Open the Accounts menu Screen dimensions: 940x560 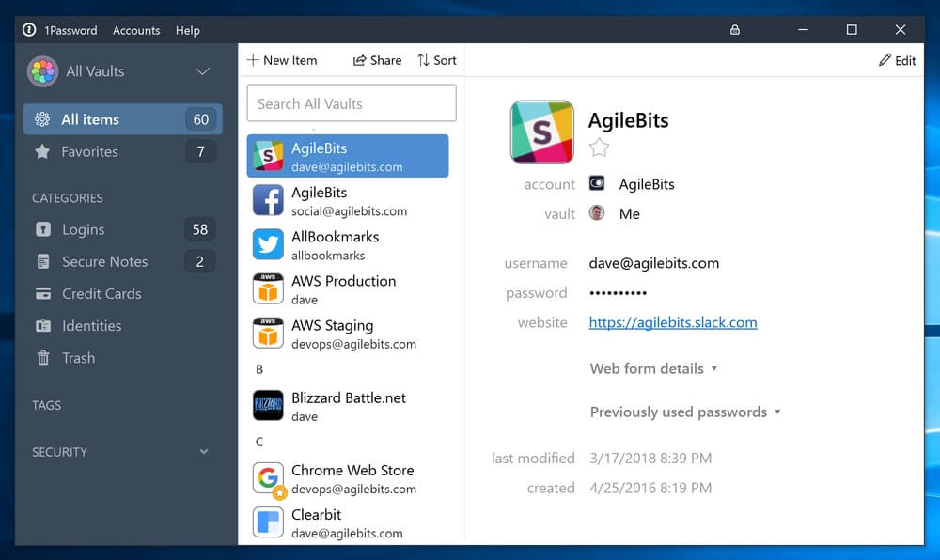[136, 30]
